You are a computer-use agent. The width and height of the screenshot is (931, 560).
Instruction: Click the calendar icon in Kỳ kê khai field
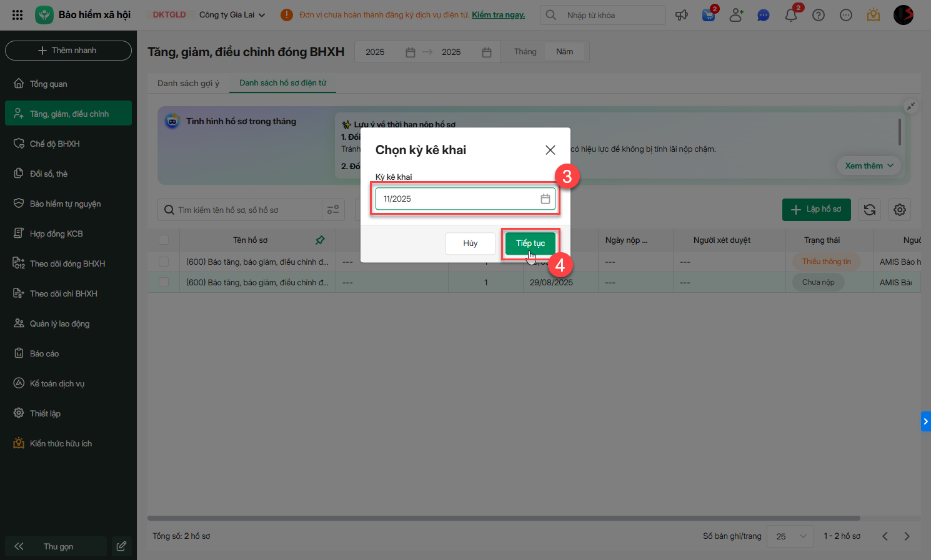pyautogui.click(x=545, y=199)
